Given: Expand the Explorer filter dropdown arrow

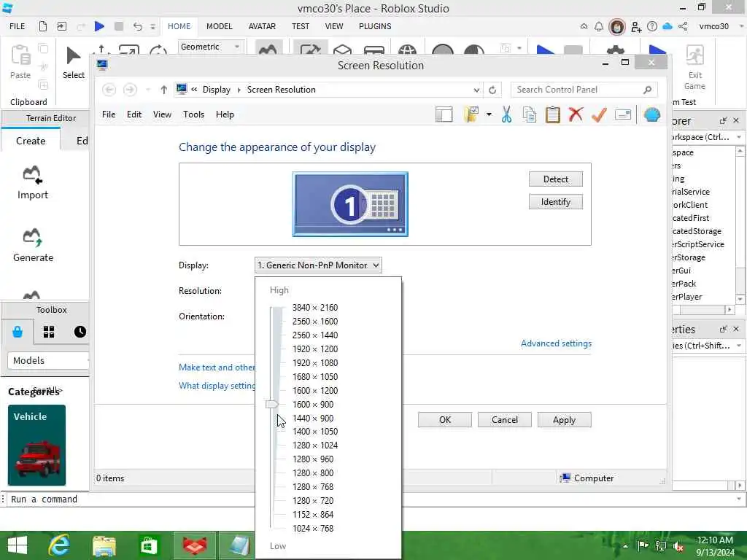Looking at the screenshot, I should pos(739,137).
